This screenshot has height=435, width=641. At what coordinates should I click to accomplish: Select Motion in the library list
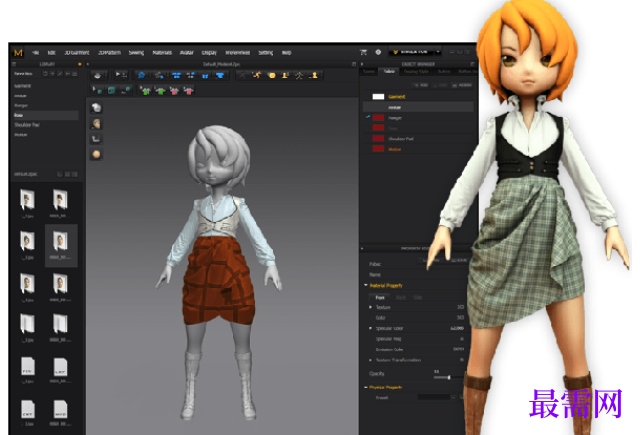[20, 135]
